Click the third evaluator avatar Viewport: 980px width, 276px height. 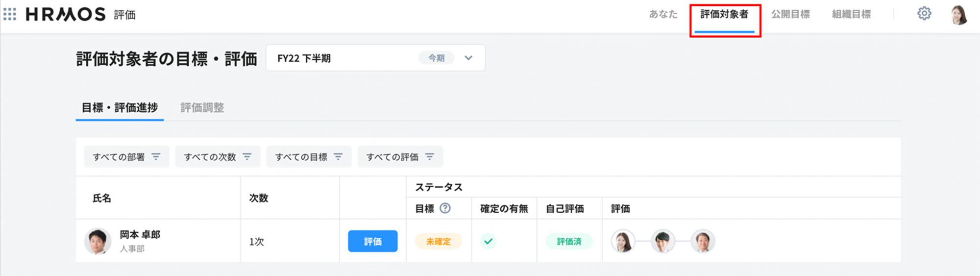click(x=703, y=241)
